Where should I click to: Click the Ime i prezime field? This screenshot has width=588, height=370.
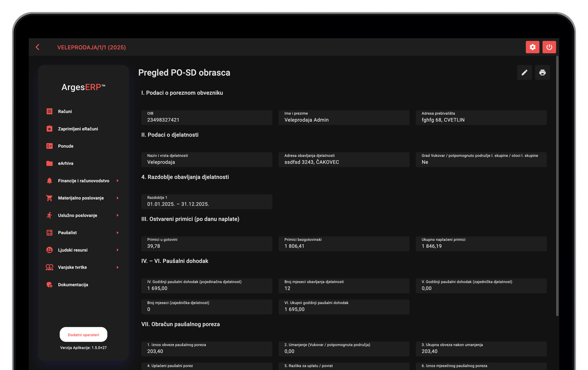(344, 118)
